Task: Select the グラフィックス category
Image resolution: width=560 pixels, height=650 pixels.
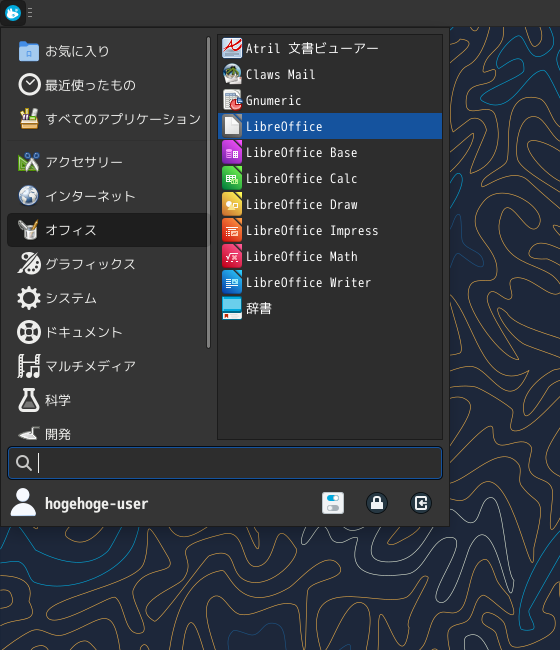Action: tap(106, 264)
